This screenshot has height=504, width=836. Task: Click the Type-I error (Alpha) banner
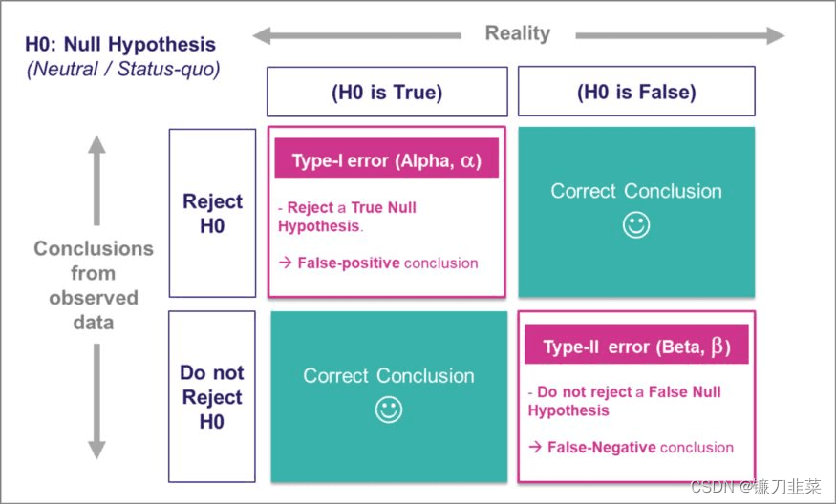[x=387, y=158]
